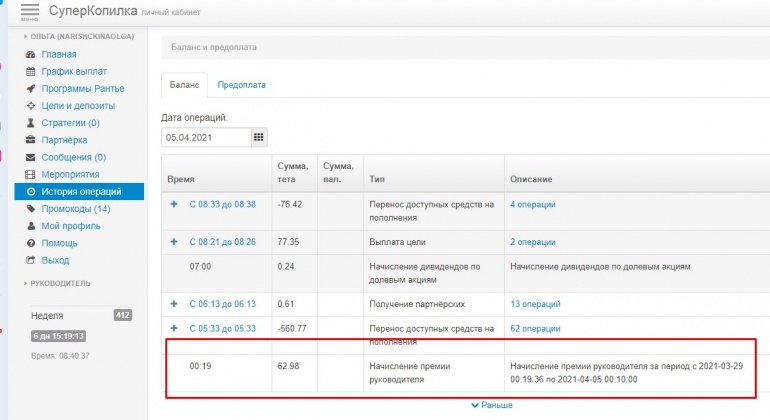
Task: Open График выплат in sidebar
Action: click(x=74, y=71)
